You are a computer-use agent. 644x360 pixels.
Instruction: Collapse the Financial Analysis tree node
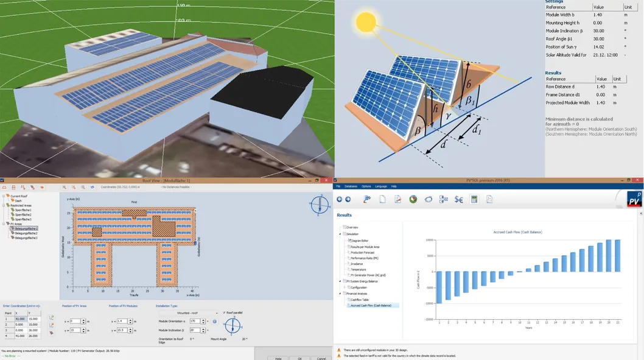coord(341,294)
